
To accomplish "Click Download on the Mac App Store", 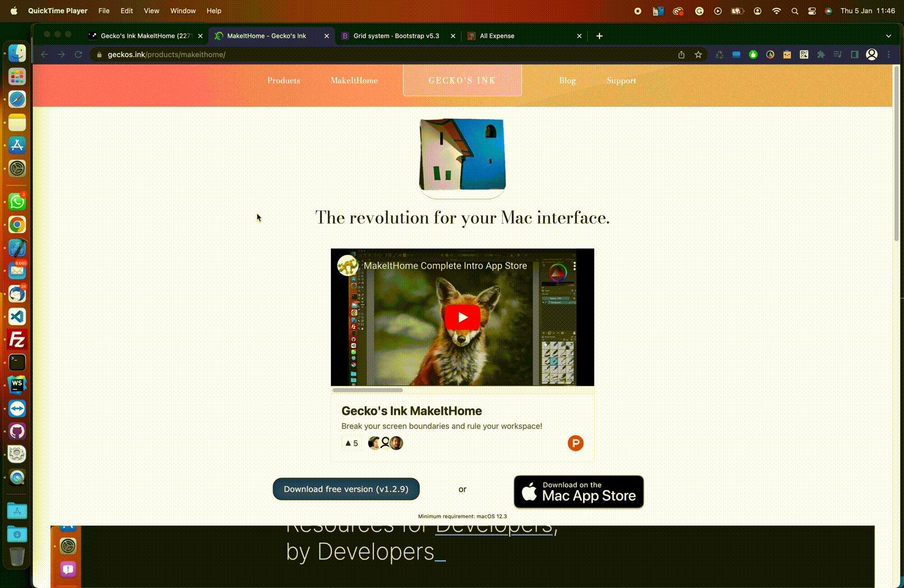I will [578, 492].
